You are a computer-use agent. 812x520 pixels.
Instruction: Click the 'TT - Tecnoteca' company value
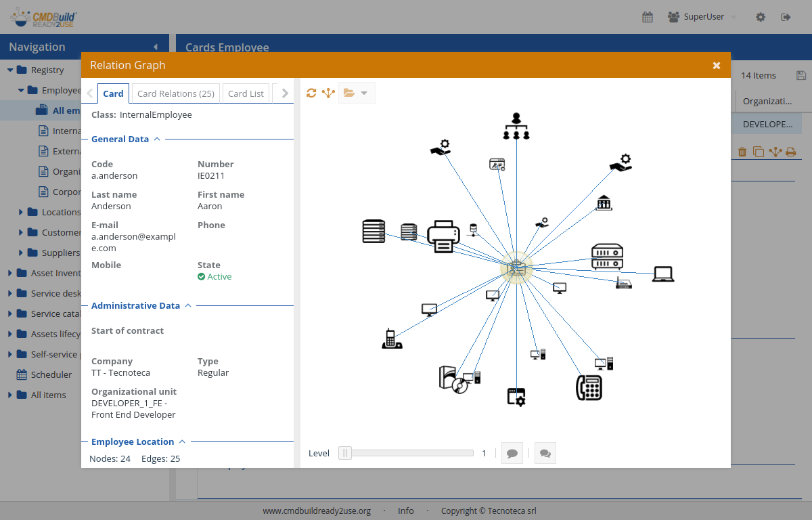120,372
